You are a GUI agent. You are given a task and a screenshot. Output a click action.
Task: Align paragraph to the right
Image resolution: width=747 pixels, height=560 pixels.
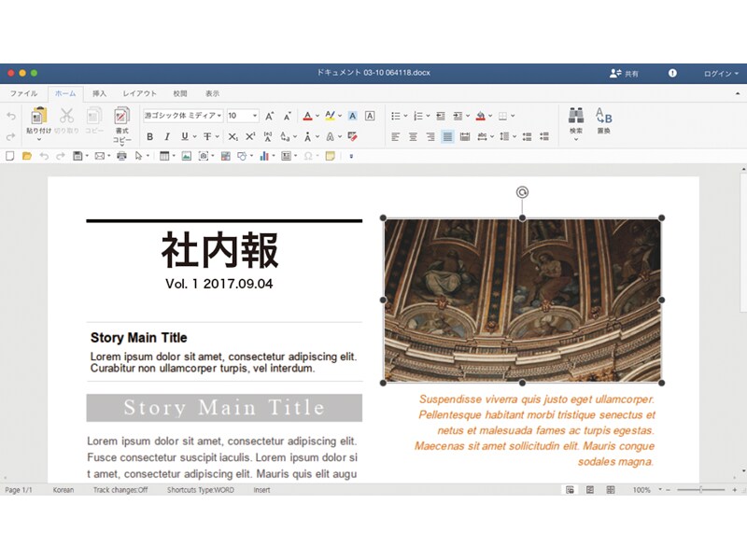coord(430,137)
